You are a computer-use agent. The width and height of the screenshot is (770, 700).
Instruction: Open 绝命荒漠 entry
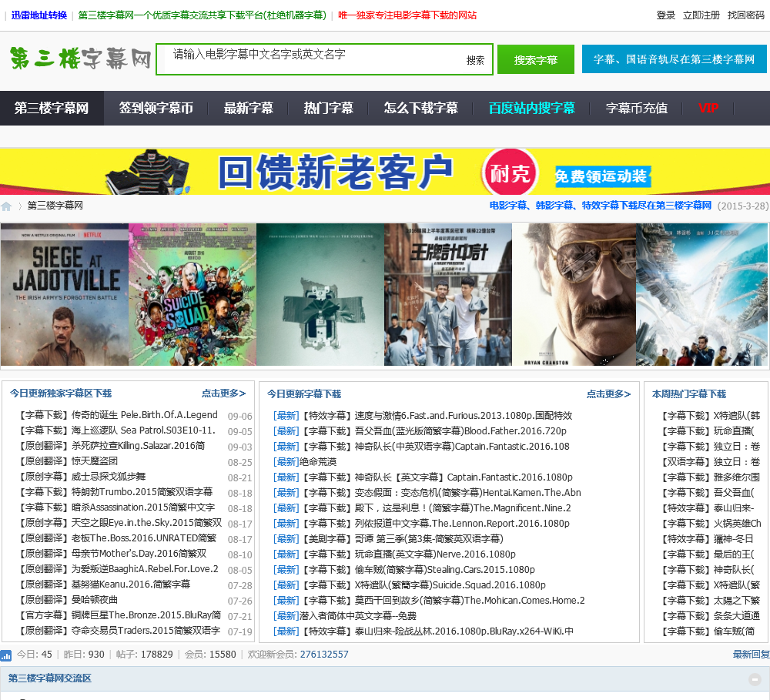click(318, 462)
